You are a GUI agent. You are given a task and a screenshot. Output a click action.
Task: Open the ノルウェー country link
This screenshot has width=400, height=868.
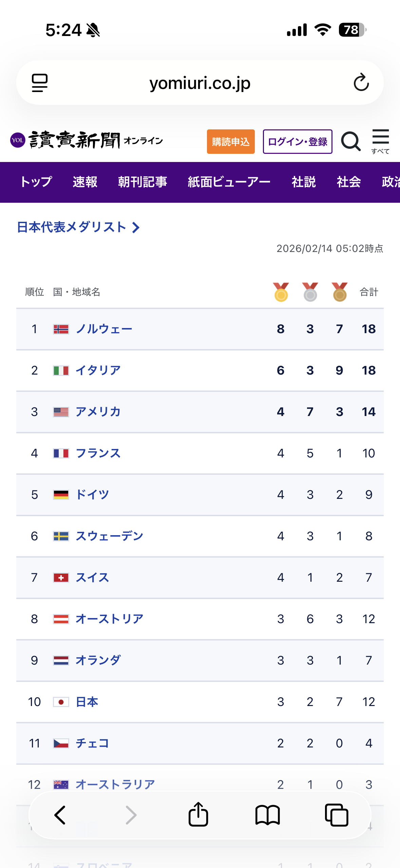click(104, 329)
